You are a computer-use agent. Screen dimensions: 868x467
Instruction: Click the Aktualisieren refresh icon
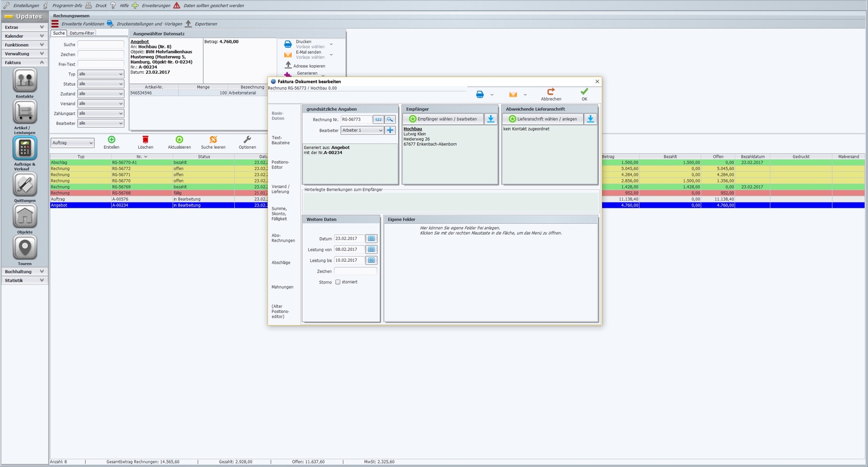pos(180,140)
